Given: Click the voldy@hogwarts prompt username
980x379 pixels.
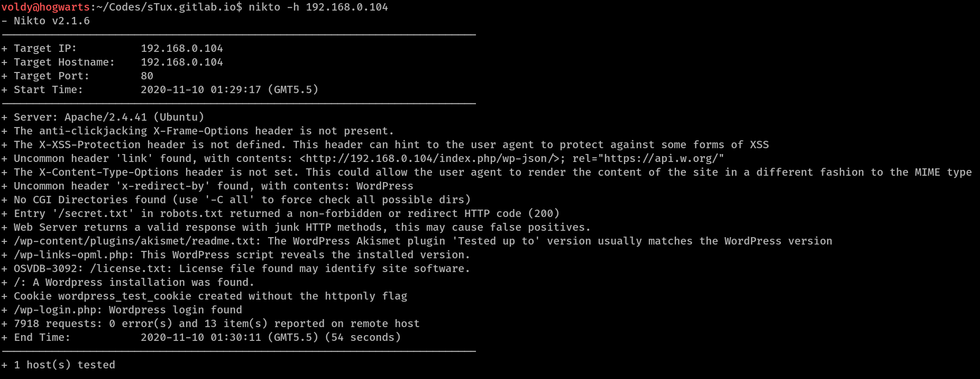Looking at the screenshot, I should pyautogui.click(x=45, y=7).
